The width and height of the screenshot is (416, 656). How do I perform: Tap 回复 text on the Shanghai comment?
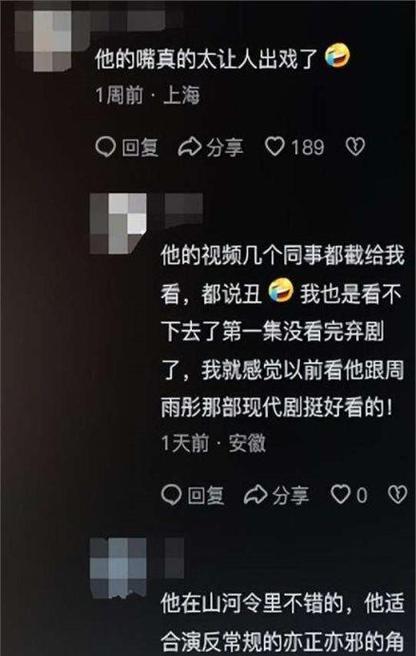[140, 147]
